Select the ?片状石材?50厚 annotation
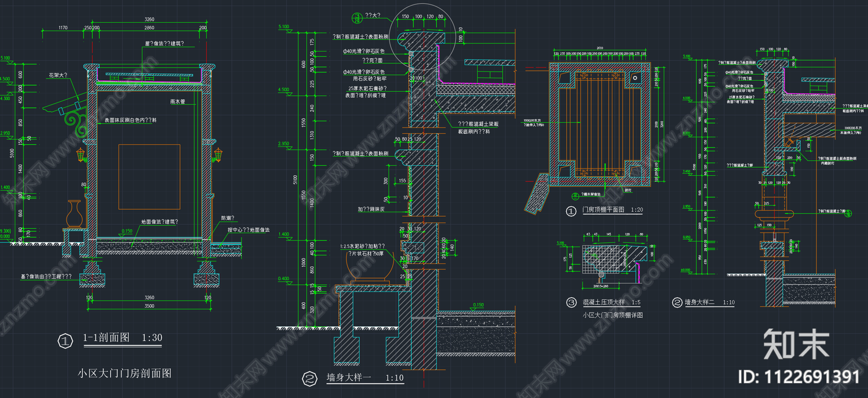 point(366,254)
